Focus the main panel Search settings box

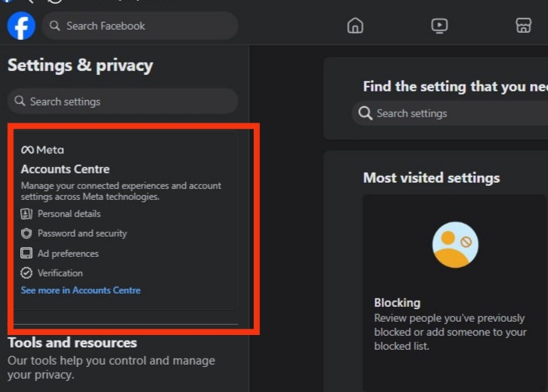click(x=450, y=113)
